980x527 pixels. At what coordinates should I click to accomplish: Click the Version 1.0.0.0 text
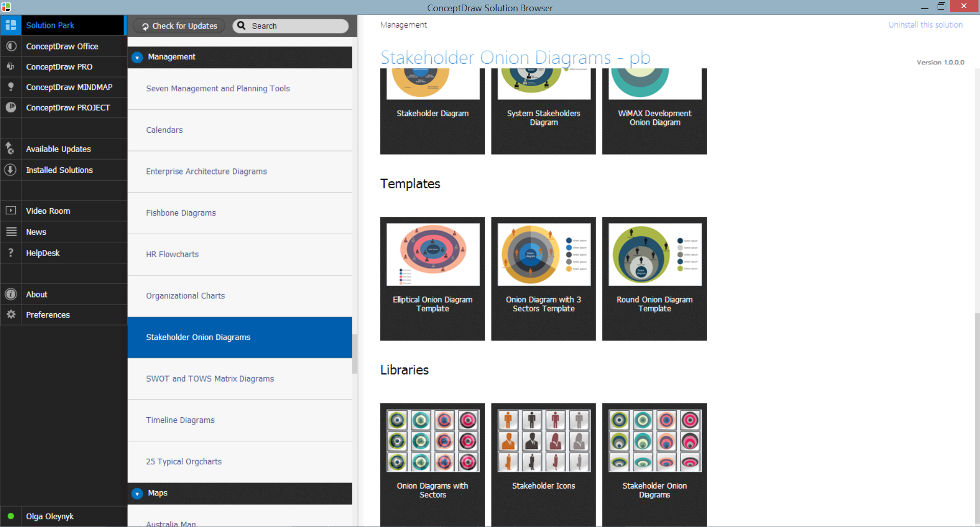pos(940,62)
